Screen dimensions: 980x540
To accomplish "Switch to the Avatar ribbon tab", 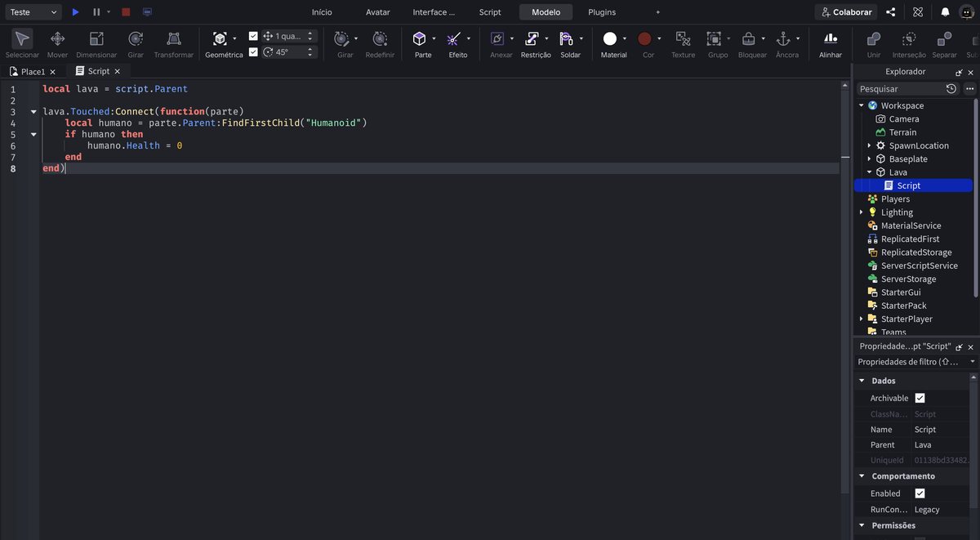I will point(378,12).
